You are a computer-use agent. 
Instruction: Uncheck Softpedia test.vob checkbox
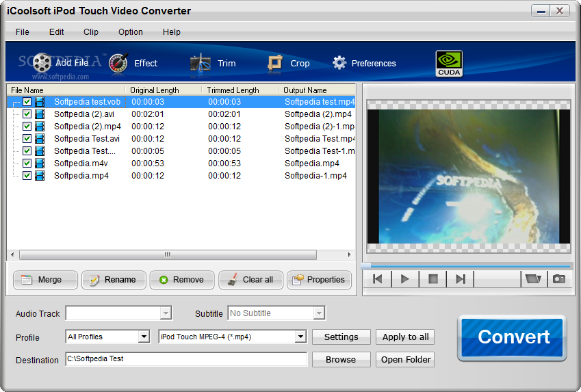click(x=27, y=101)
